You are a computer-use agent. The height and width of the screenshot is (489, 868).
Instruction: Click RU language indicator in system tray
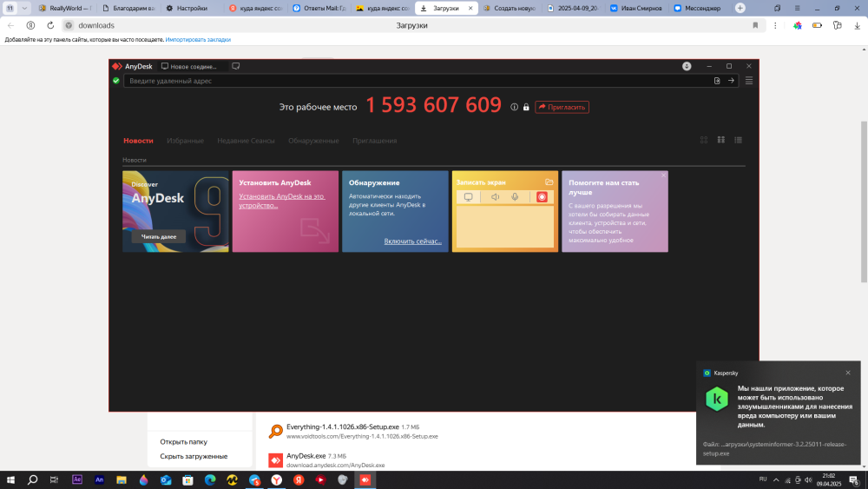tap(763, 479)
